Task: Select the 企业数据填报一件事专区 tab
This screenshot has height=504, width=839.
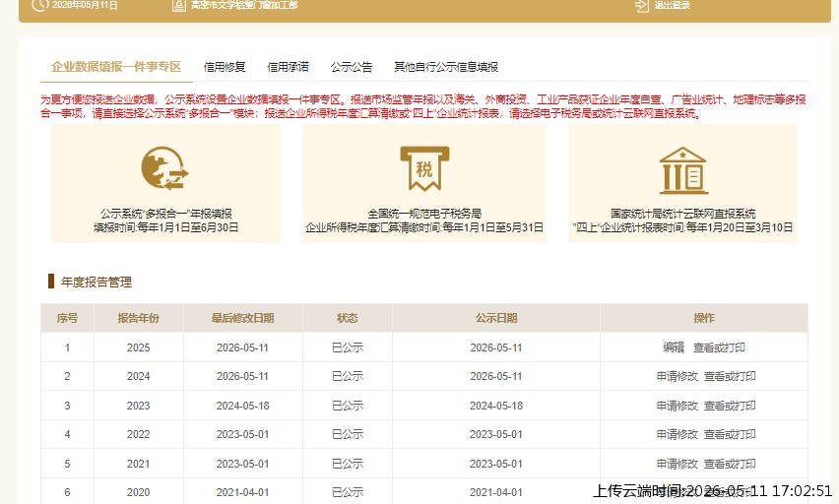Action: 116,67
